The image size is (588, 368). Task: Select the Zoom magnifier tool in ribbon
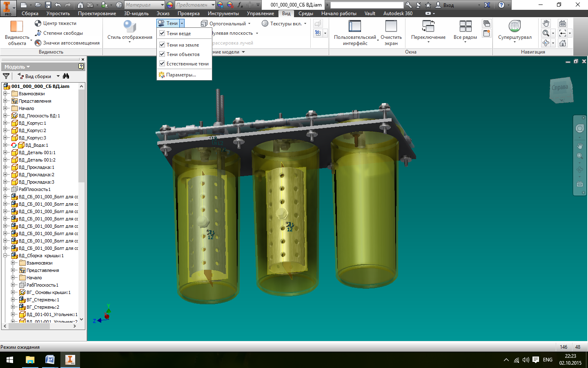pyautogui.click(x=546, y=33)
